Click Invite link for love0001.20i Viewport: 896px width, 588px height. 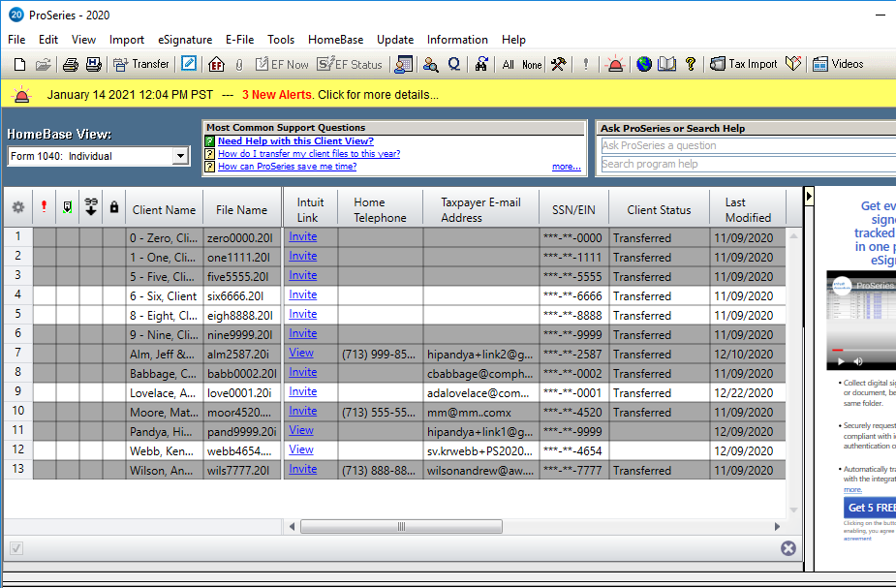(303, 391)
